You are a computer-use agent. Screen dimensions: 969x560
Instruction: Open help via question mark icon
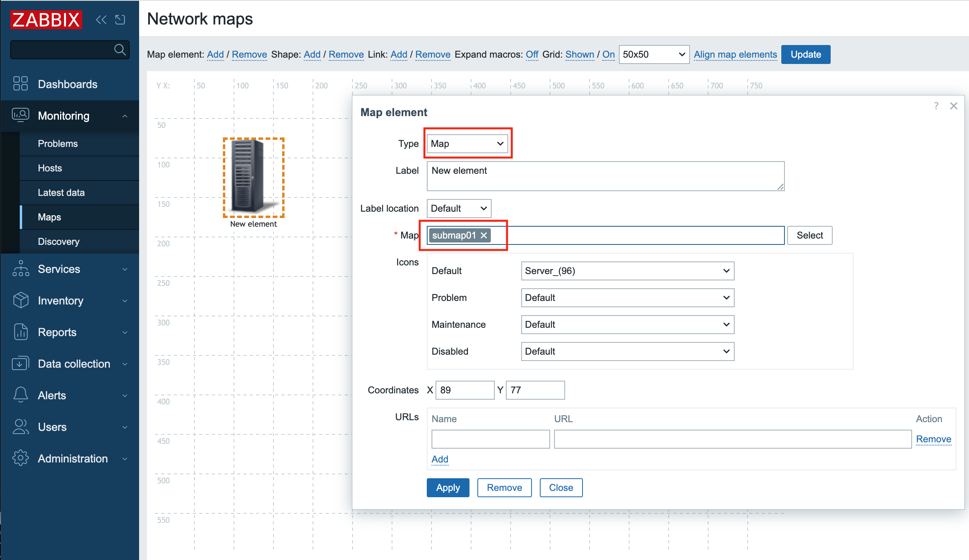(x=936, y=106)
